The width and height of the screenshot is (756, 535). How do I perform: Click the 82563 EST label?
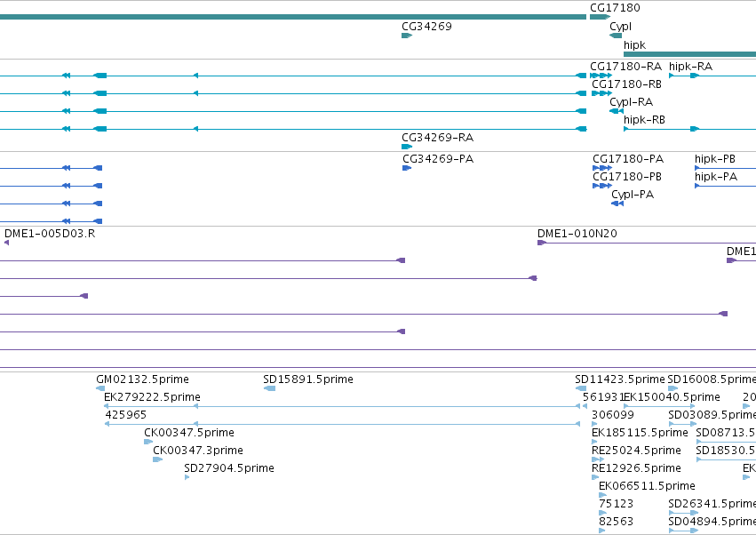(616, 523)
